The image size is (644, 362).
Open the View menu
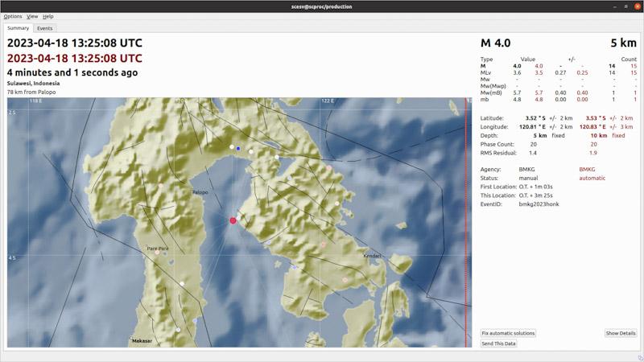[32, 16]
